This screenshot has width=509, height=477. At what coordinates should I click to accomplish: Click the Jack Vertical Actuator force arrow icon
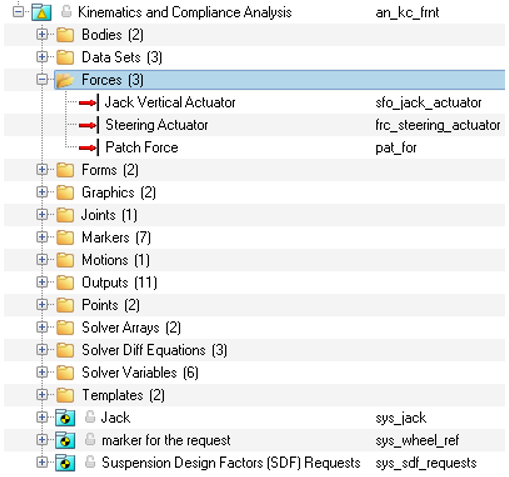pos(89,102)
